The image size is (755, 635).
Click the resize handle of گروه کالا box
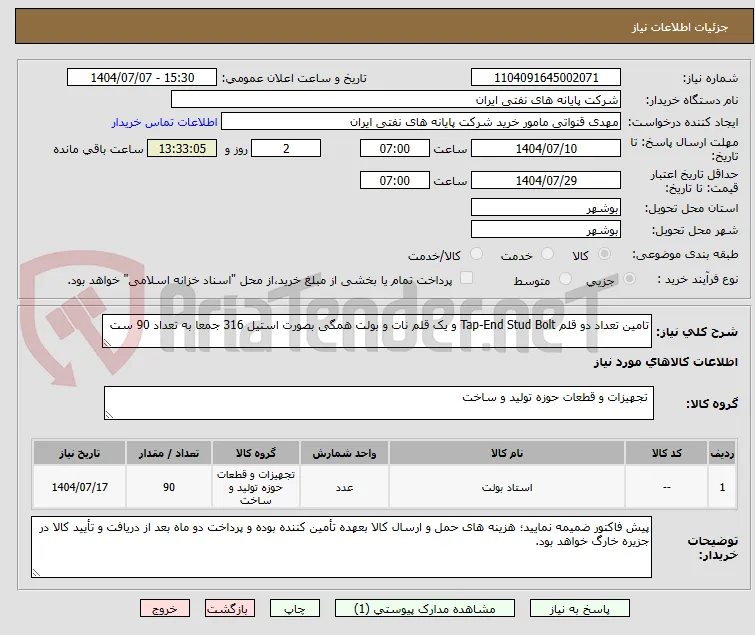tap(109, 415)
